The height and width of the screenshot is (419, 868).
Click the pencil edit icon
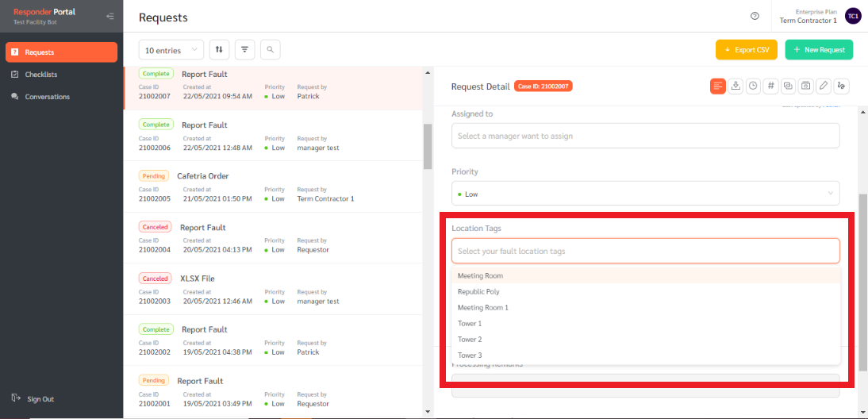pyautogui.click(x=824, y=86)
